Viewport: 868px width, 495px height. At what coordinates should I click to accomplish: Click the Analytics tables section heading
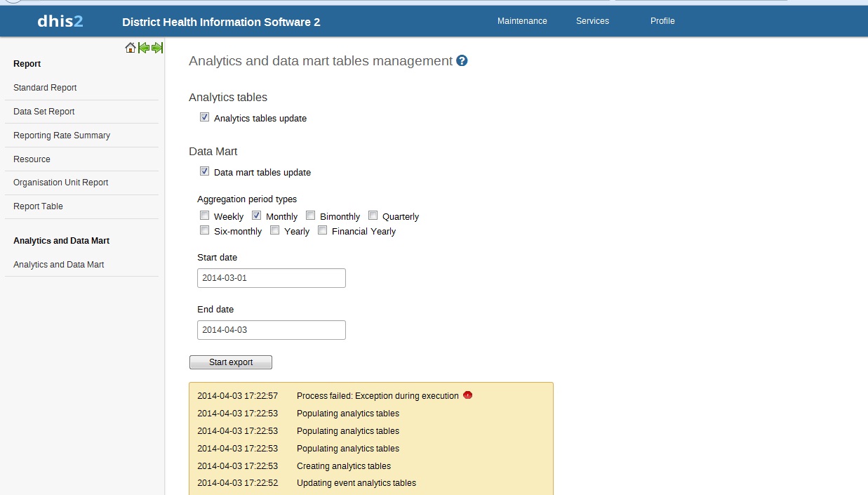click(x=228, y=97)
